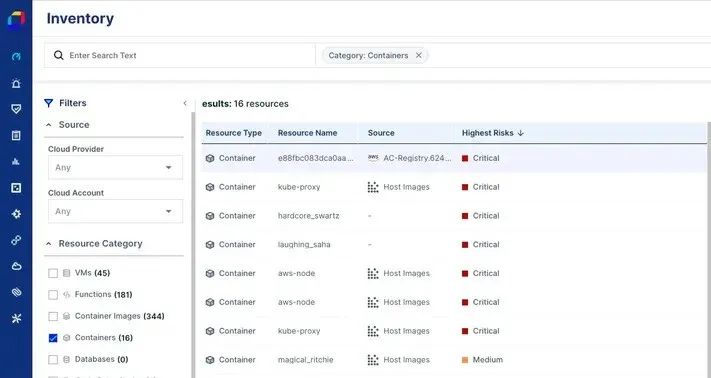This screenshot has height=378, width=711.
Task: Check the Databases (0) checkbox
Action: (53, 359)
